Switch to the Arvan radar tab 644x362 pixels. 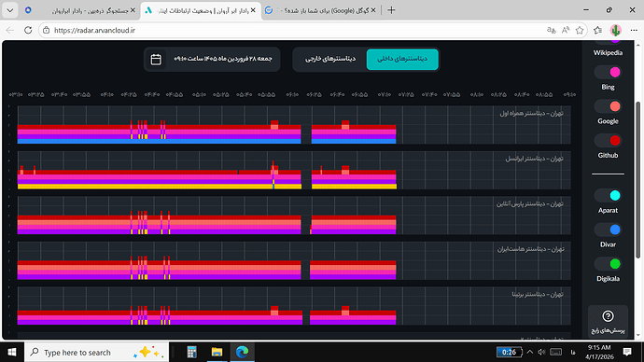click(201, 10)
